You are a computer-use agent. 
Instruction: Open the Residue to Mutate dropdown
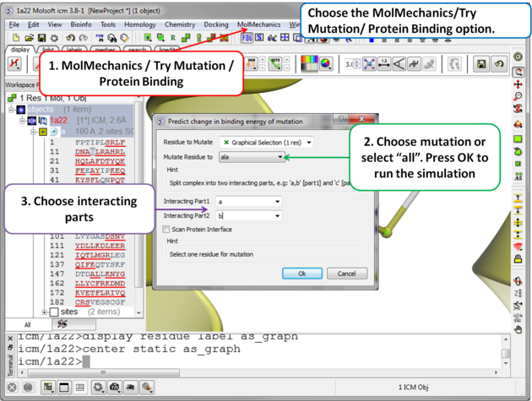(266, 143)
